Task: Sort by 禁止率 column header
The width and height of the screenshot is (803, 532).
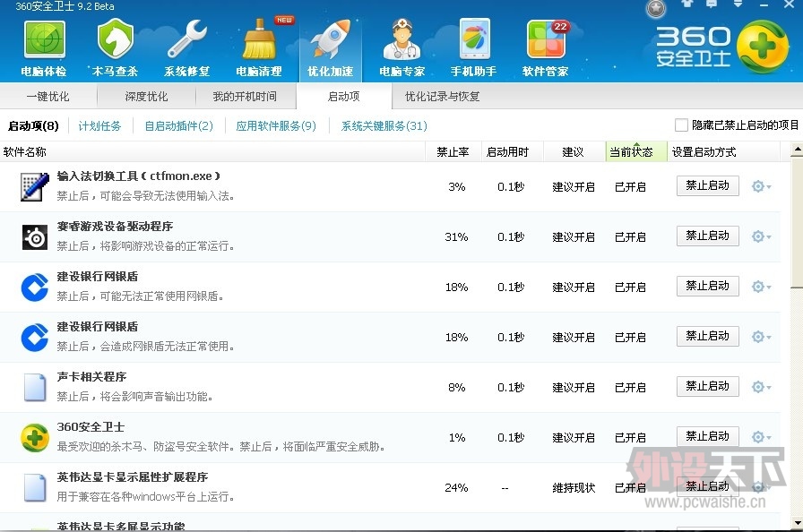Action: pyautogui.click(x=453, y=152)
